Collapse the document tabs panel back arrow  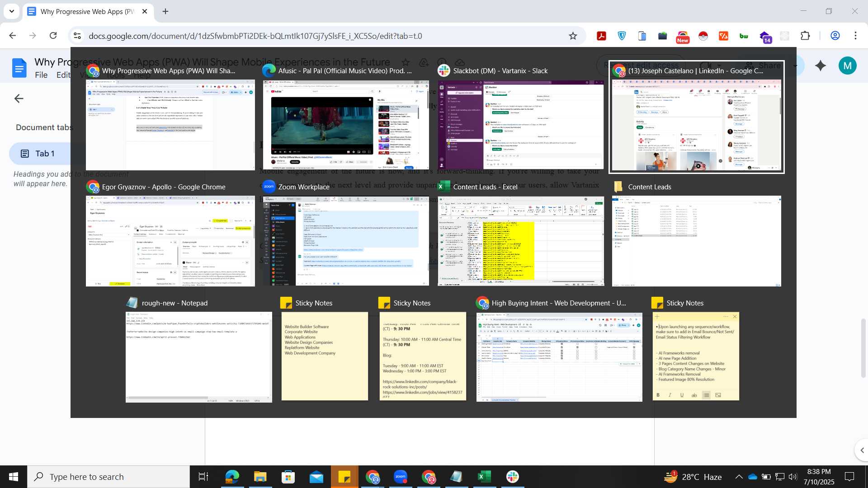pyautogui.click(x=19, y=99)
